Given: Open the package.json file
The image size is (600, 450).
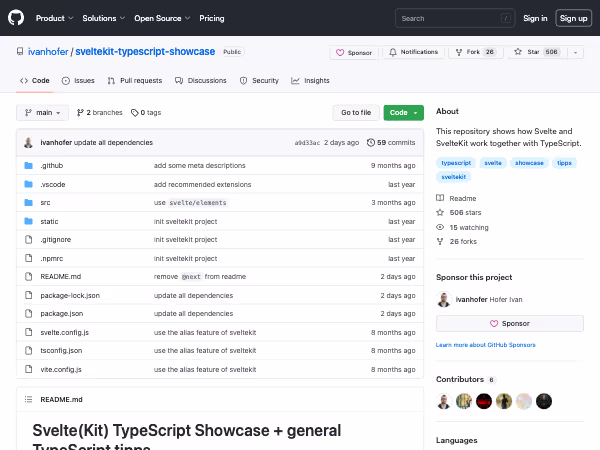Looking at the screenshot, I should click(62, 313).
